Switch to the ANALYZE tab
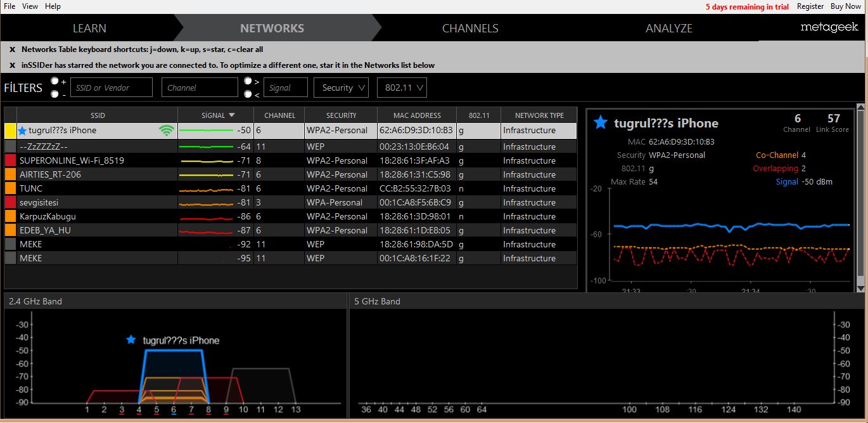 coord(669,28)
